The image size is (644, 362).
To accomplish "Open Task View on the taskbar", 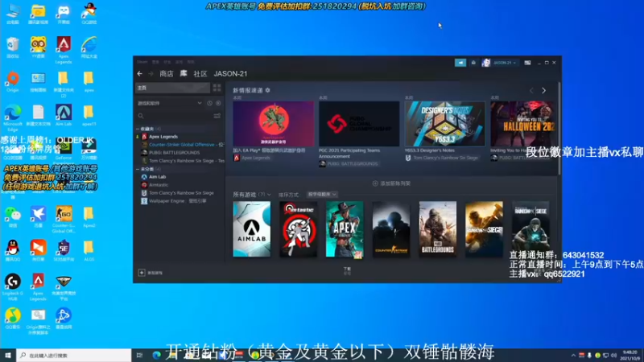I will 139,356.
